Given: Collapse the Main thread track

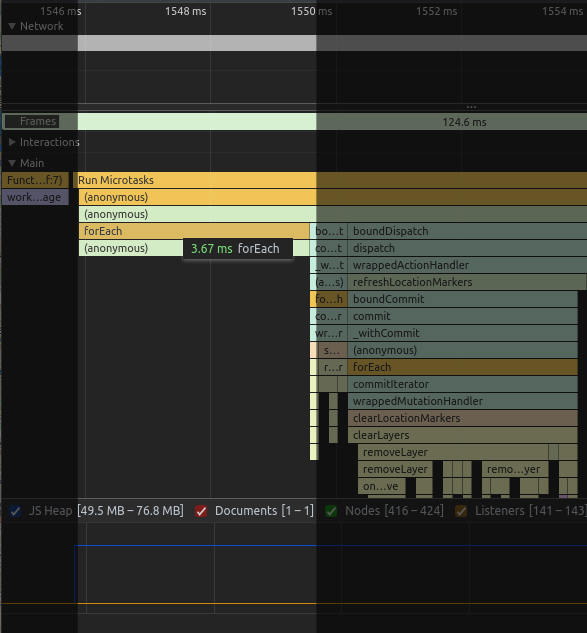Looking at the screenshot, I should (12, 163).
